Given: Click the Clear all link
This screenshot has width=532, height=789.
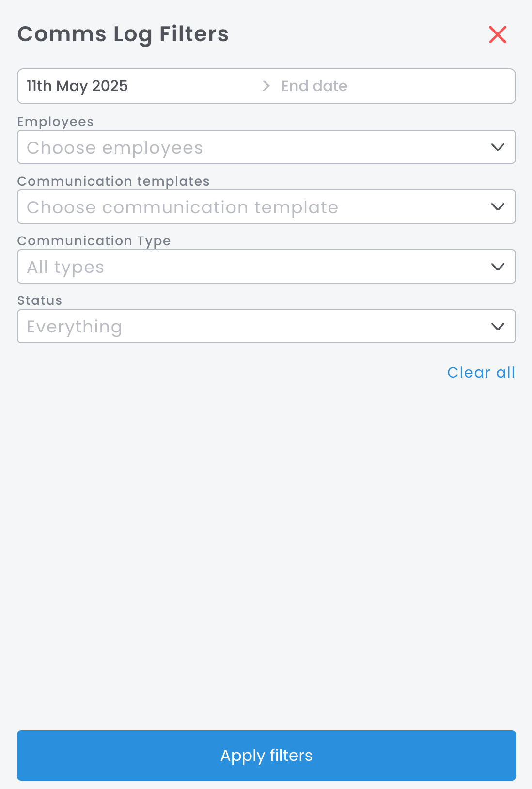Looking at the screenshot, I should (x=481, y=372).
